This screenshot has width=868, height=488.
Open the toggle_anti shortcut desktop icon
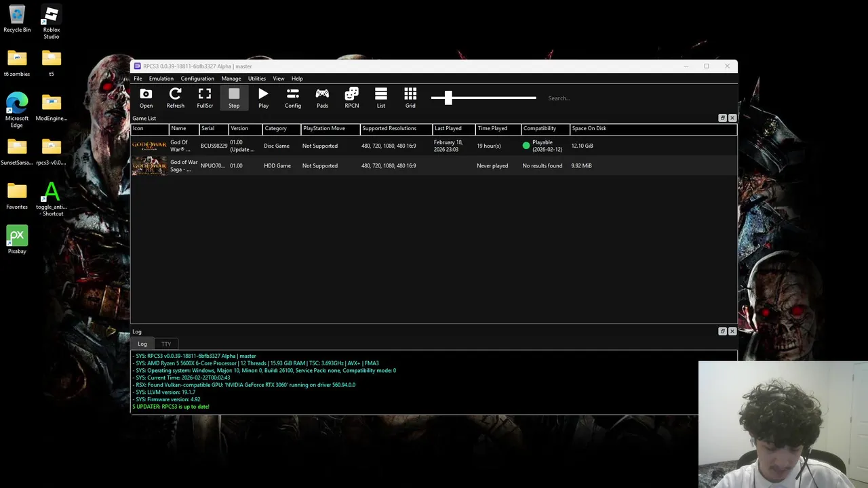(x=51, y=199)
